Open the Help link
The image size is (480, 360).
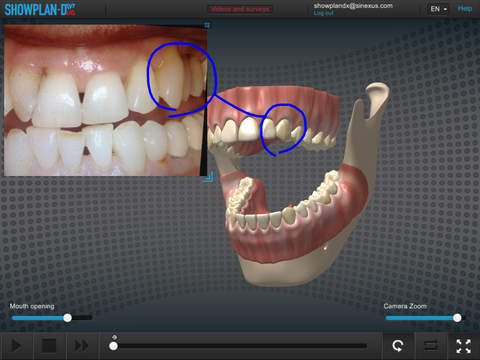465,9
